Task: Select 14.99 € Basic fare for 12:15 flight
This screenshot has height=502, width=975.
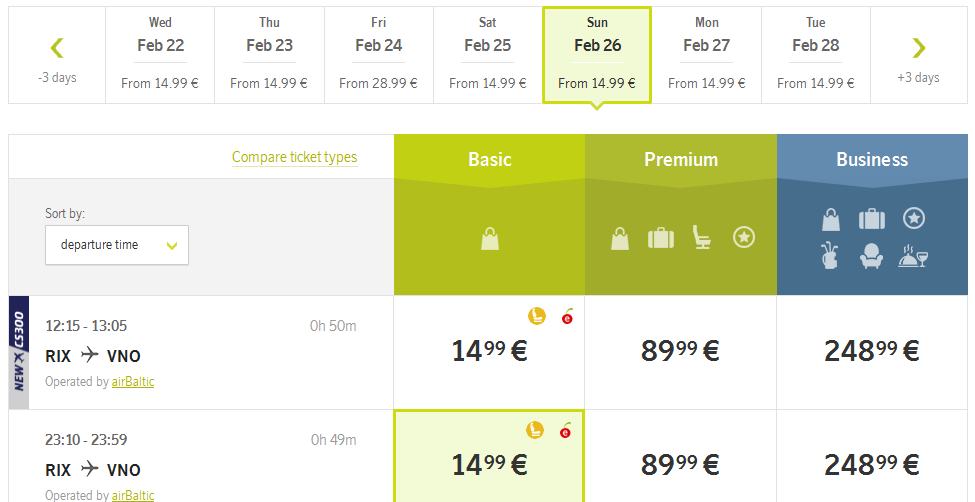Action: click(489, 352)
